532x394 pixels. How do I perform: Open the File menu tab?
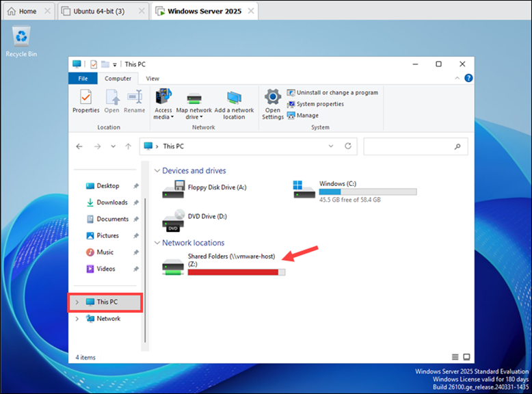(83, 79)
